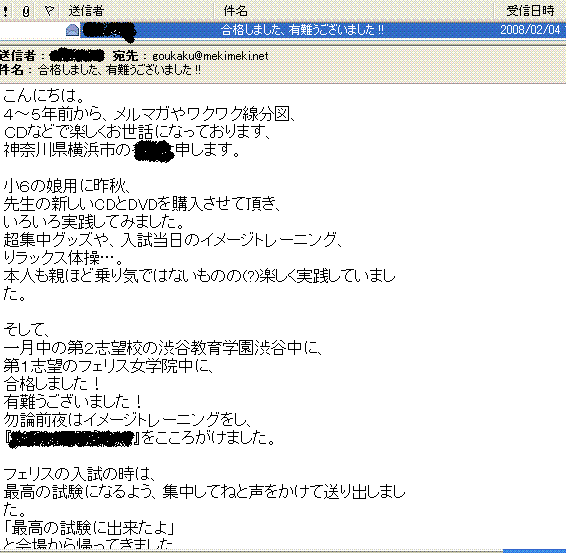Click the goukaku@mekimeki.net recipient address
Viewport: 566px width, 553px height.
(210, 56)
